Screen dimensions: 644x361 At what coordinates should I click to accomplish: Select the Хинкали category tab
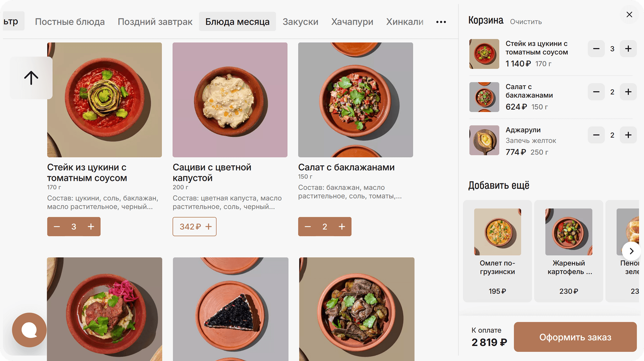pyautogui.click(x=404, y=22)
